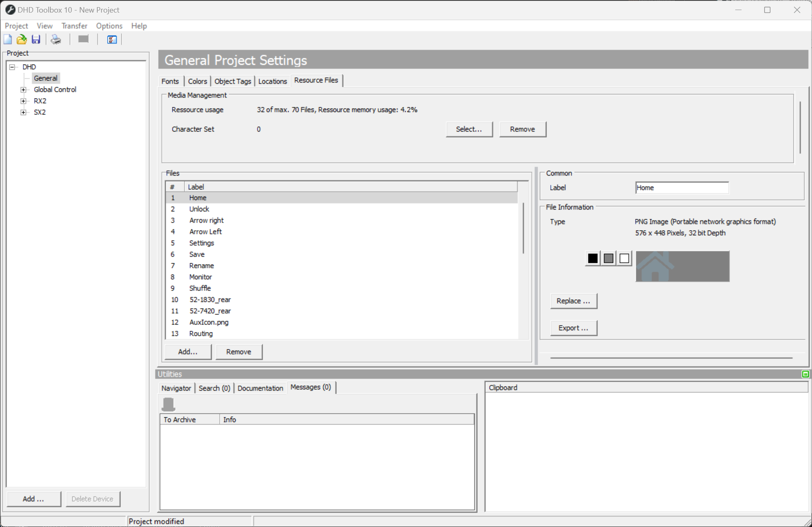Open the options checklist toolbar icon
This screenshot has height=527, width=812.
tap(111, 39)
